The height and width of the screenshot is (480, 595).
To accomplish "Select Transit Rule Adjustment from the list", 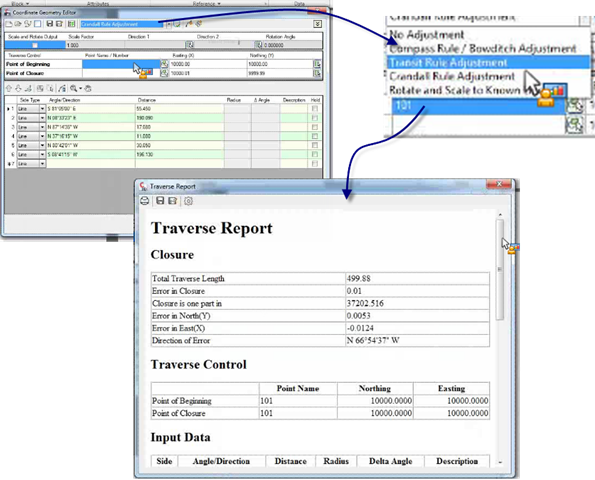I will [x=448, y=62].
